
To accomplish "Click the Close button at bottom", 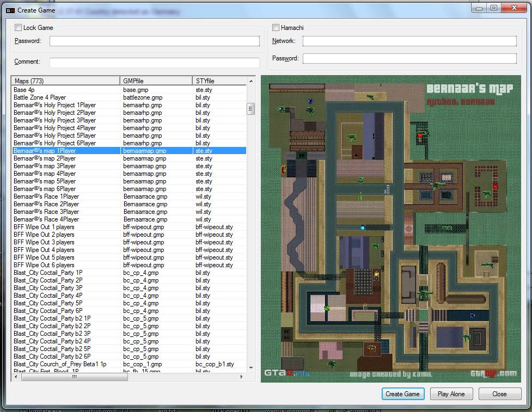I will 499,394.
